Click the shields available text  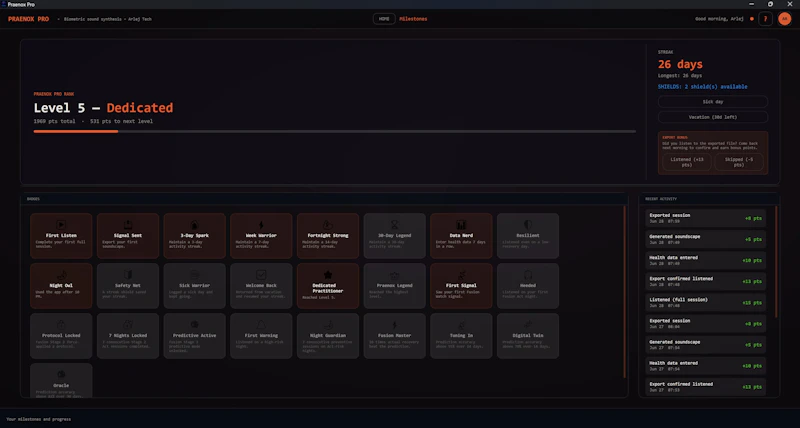point(703,87)
